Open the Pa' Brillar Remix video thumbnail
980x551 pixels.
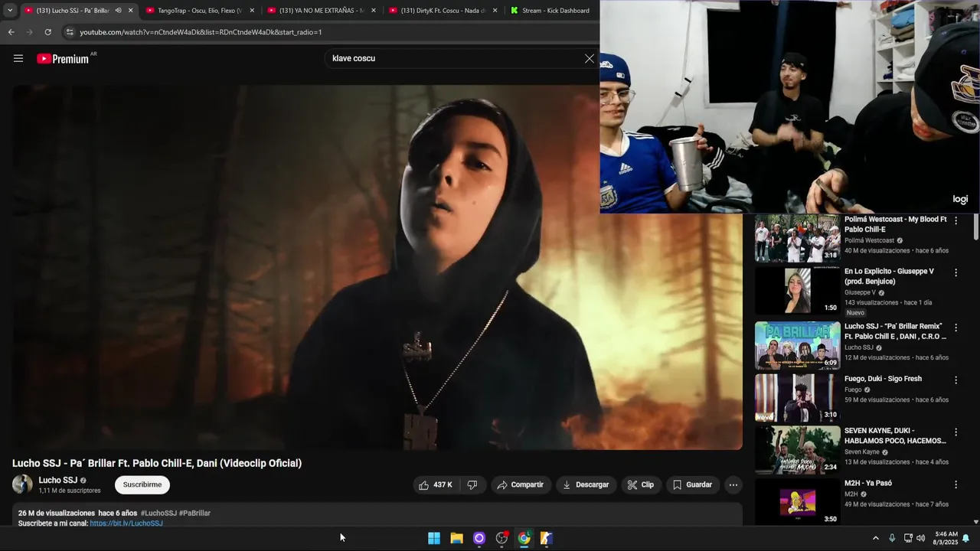797,345
